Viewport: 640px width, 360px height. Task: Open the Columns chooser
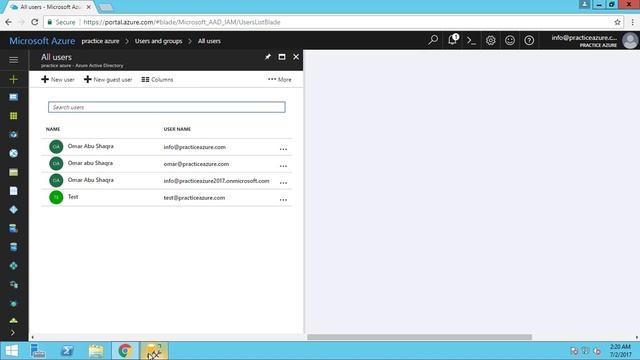pyautogui.click(x=157, y=80)
